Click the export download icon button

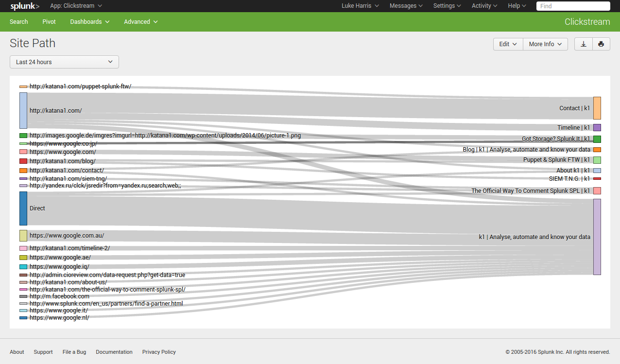pos(584,44)
